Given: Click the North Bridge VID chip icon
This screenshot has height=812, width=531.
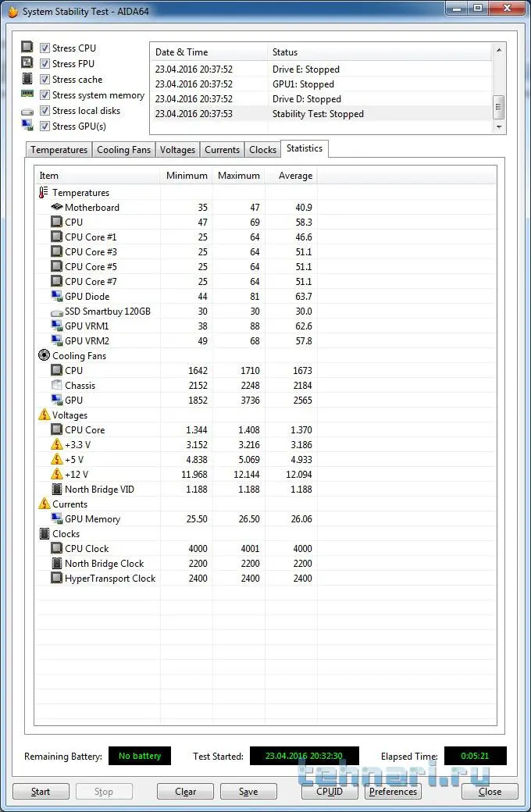Looking at the screenshot, I should [56, 489].
